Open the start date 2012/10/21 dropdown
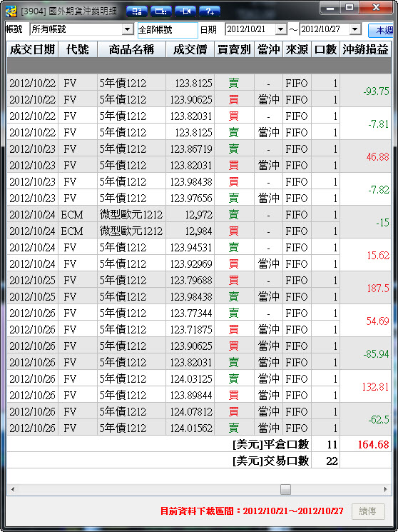 (281, 29)
